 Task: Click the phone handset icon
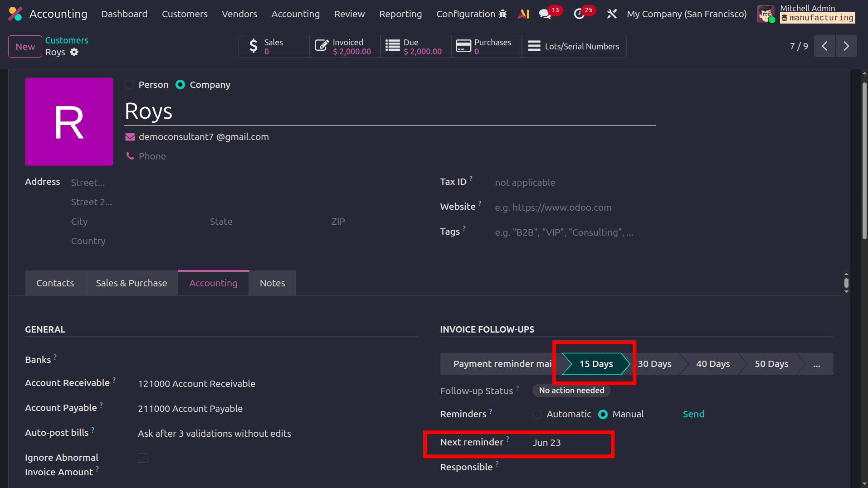[130, 156]
